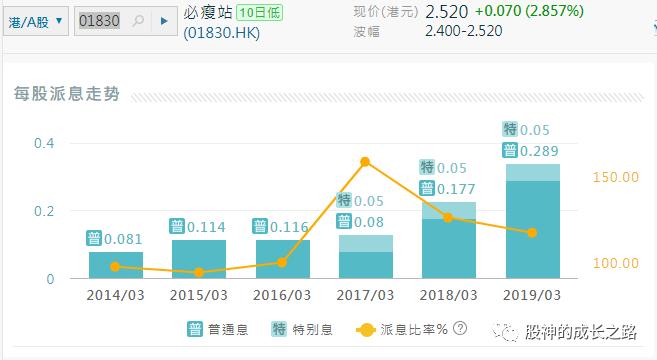Click the range value 2.400-2.520
This screenshot has width=657, height=360.
click(463, 31)
